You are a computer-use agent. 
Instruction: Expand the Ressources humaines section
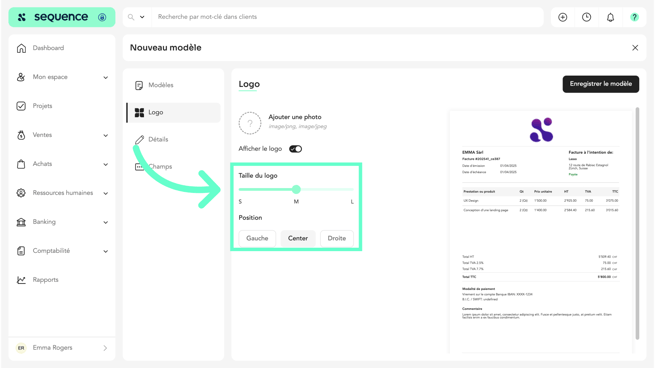point(106,193)
